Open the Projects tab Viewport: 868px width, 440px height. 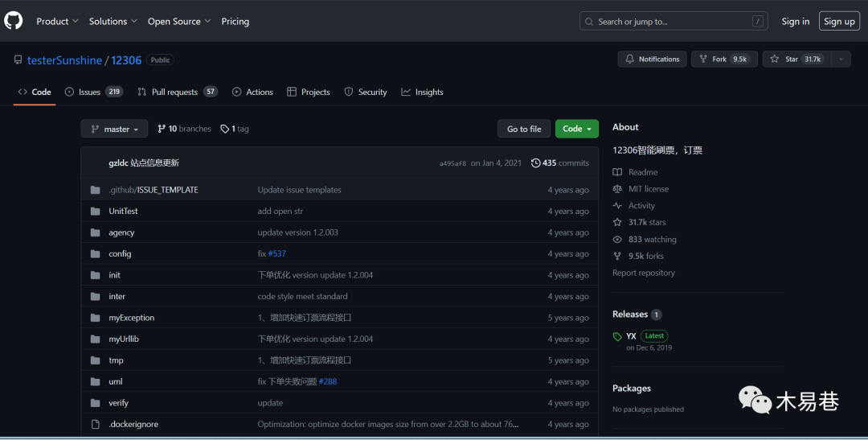click(x=309, y=92)
